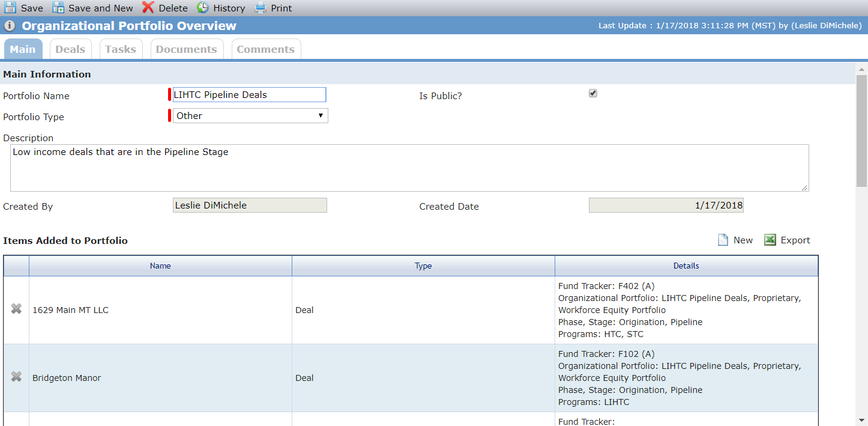Click the Deal type cell for 1629 Main
The image size is (868, 426).
coord(423,310)
